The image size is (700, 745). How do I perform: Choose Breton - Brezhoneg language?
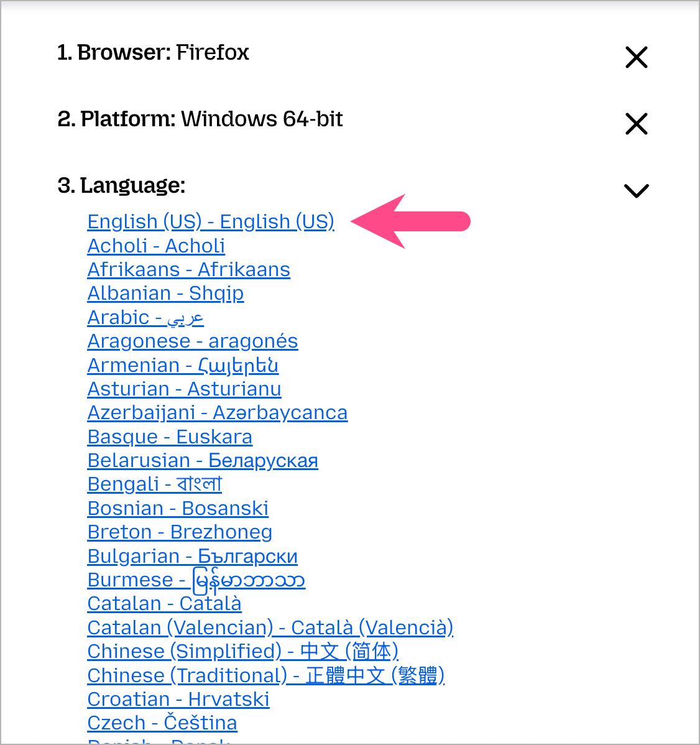[x=180, y=532]
